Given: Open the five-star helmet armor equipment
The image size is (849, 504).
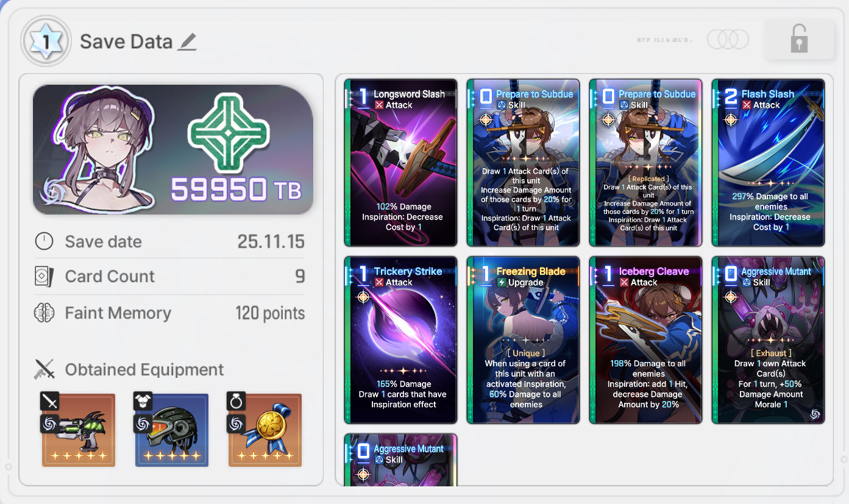Looking at the screenshot, I should [x=172, y=430].
